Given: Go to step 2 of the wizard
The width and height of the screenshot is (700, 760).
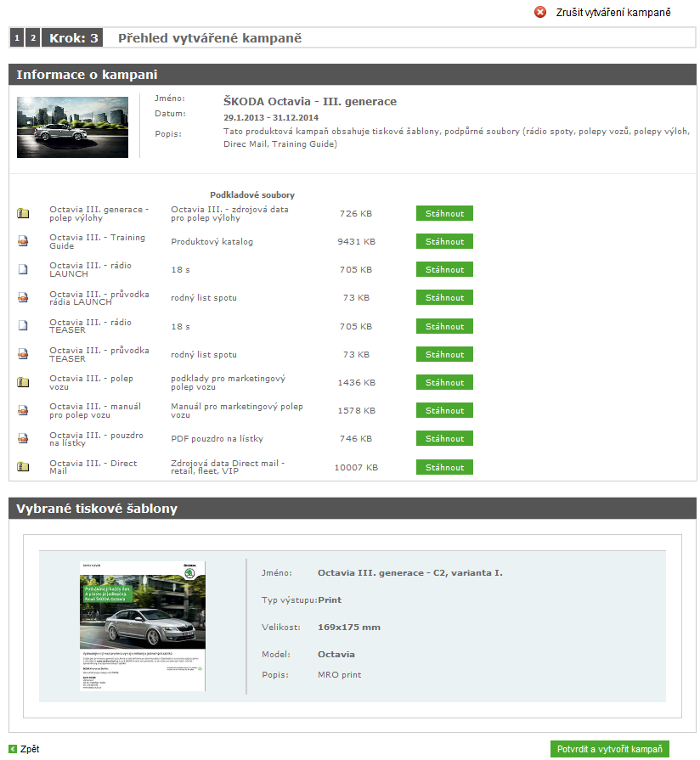Looking at the screenshot, I should pyautogui.click(x=33, y=38).
